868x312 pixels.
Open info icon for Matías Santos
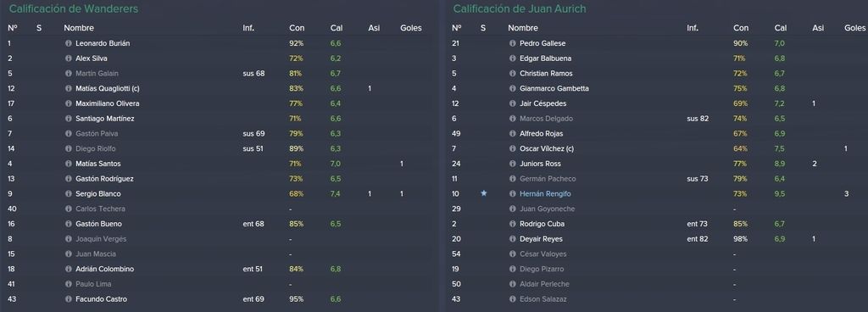click(69, 164)
